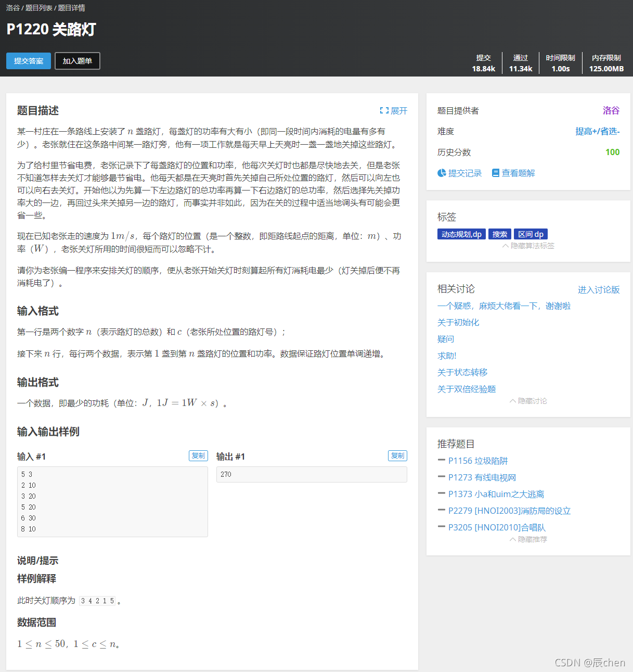Image resolution: width=633 pixels, height=672 pixels.
Task: Open discussion 关于双倍经验题
Action: pos(467,389)
